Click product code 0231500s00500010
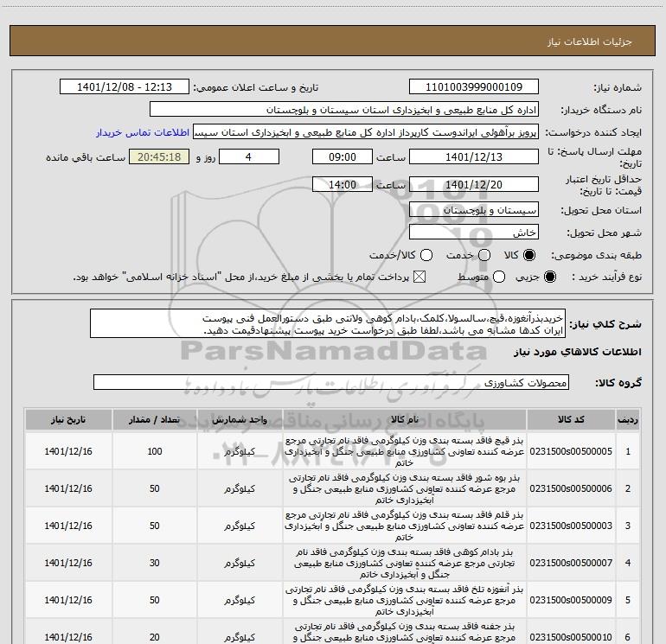The height and width of the screenshot is (644, 666). 571,637
